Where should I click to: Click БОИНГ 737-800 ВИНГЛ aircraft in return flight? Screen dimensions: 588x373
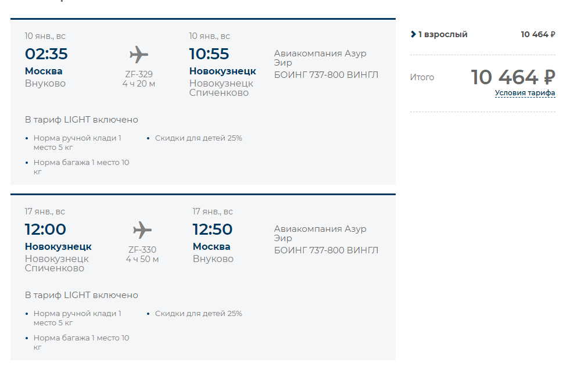coord(326,250)
